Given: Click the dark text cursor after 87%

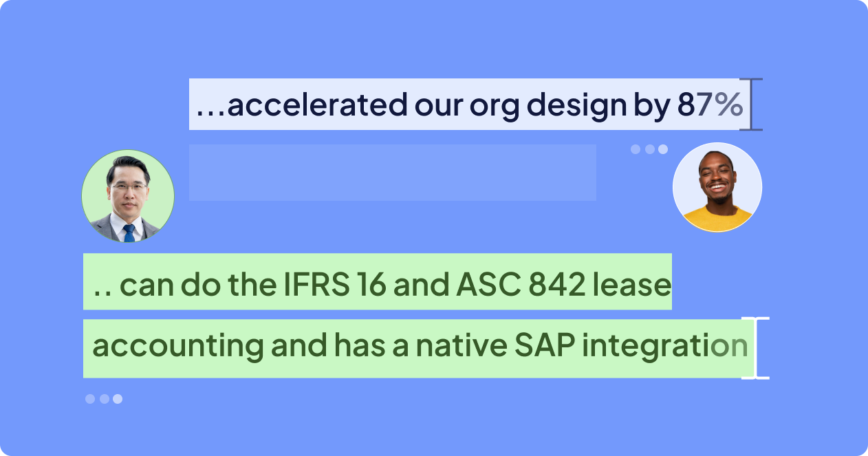Looking at the screenshot, I should [755, 105].
